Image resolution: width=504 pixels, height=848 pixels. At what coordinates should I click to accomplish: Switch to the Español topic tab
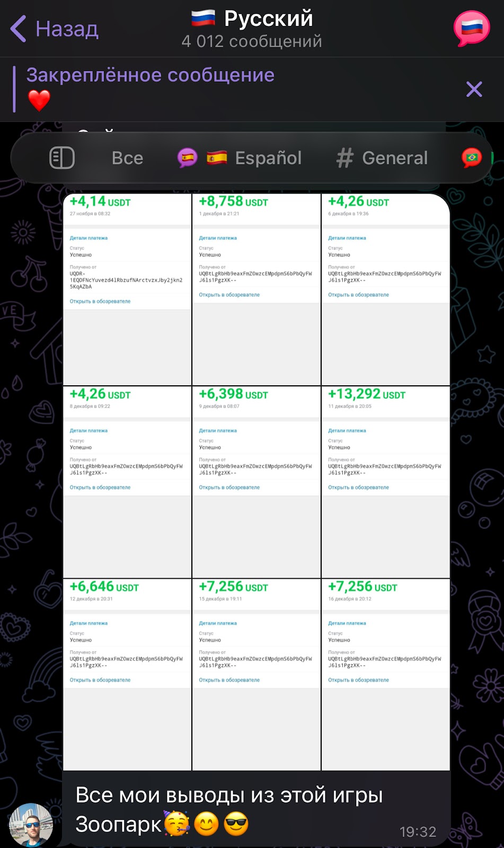[x=268, y=158]
